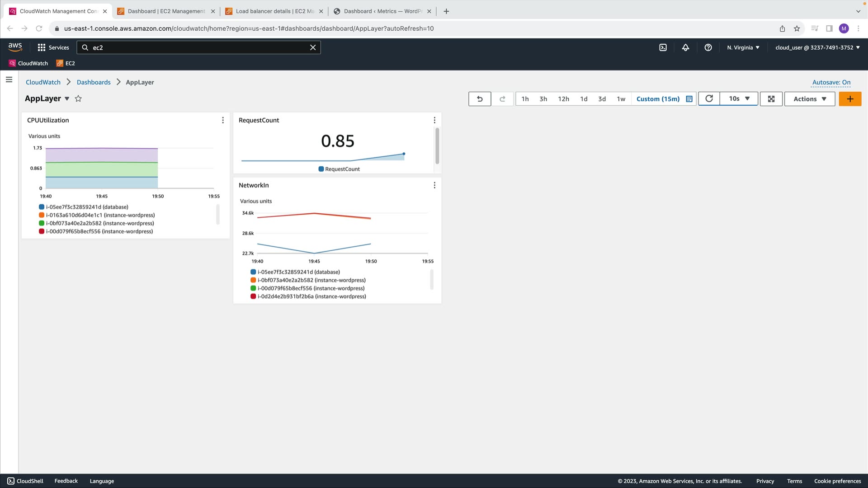Toggle the RequestCount legend series

339,169
